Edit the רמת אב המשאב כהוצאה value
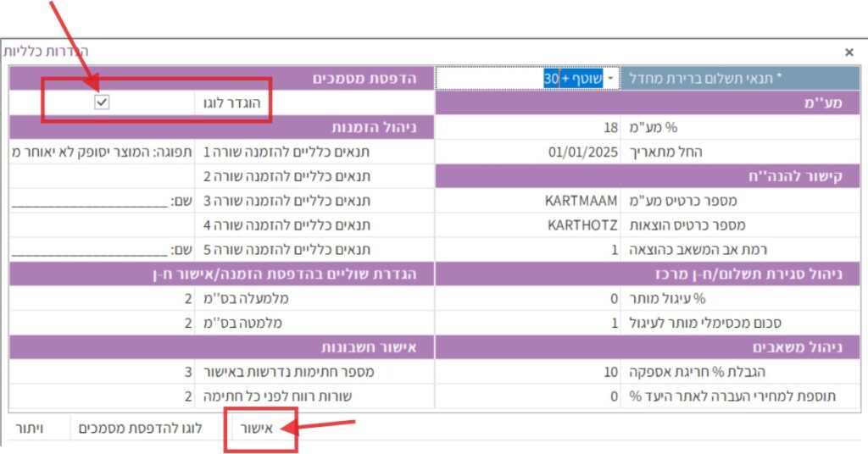Viewport: 868px width, 454px height. [527, 250]
